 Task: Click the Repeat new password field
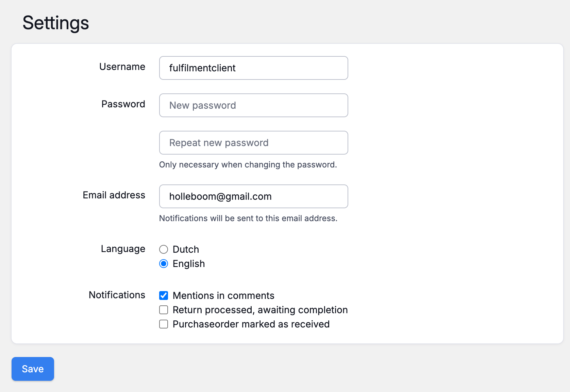253,143
